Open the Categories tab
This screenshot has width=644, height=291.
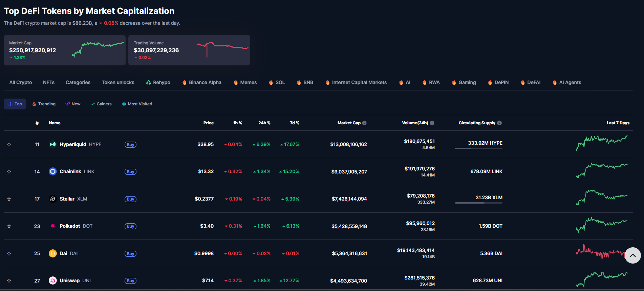click(78, 82)
